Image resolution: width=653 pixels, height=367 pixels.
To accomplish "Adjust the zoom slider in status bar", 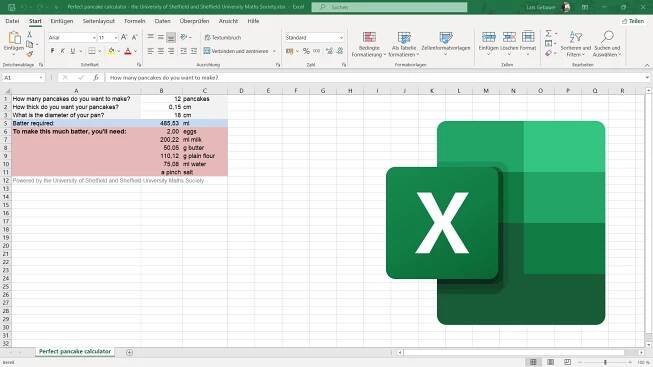I will pyautogui.click(x=606, y=362).
